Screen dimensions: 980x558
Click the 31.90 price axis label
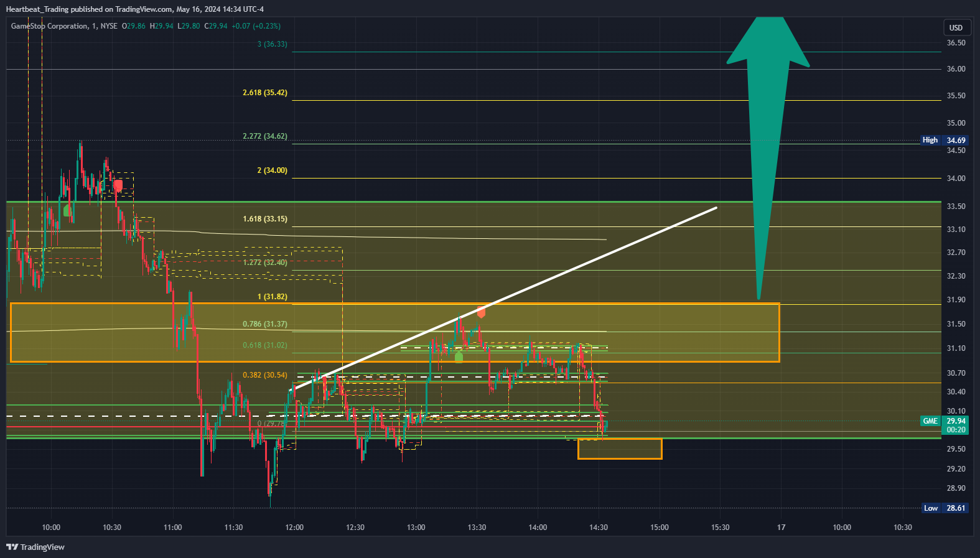[956, 300]
